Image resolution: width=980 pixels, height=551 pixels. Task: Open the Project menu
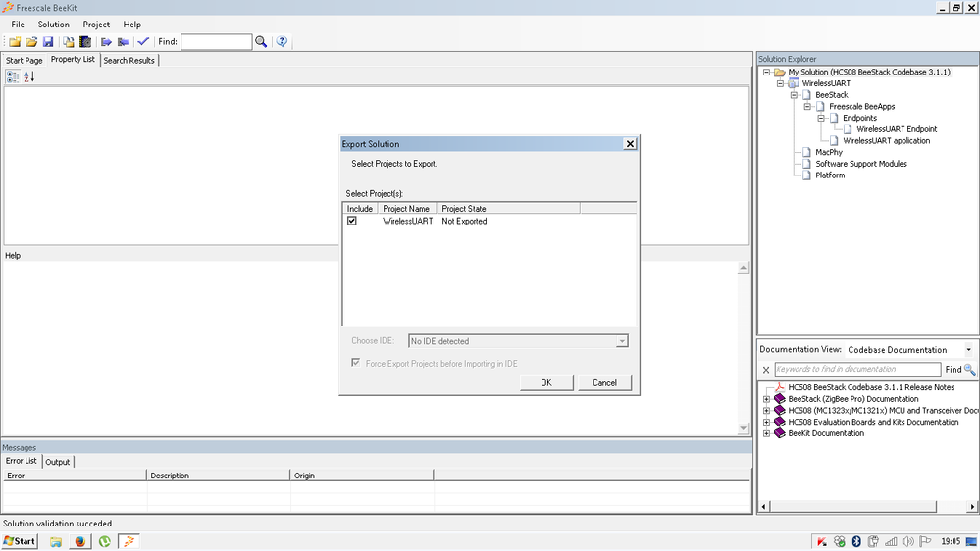[x=96, y=25]
